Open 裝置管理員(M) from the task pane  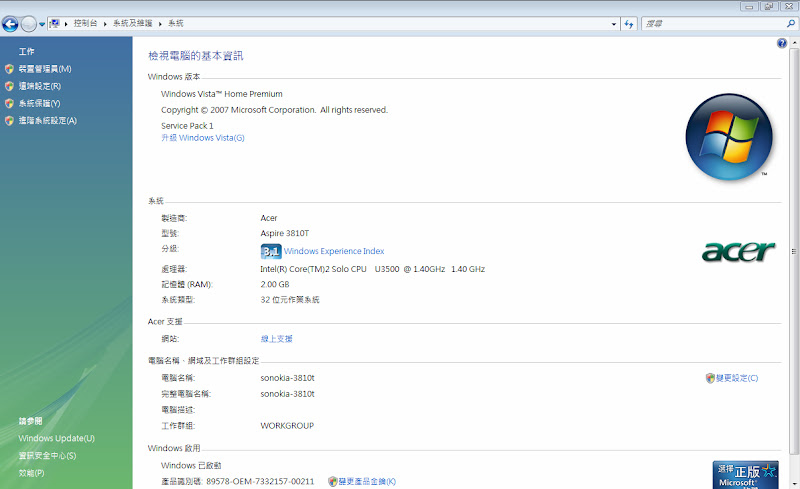(x=45, y=69)
